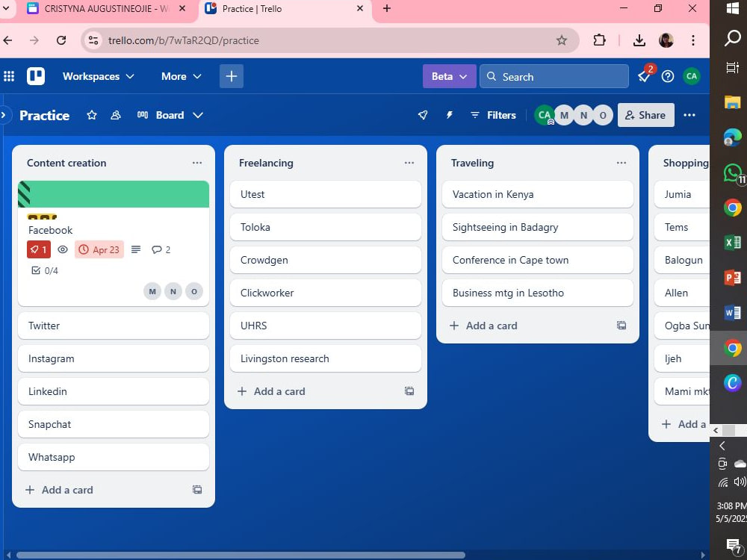This screenshot has width=747, height=560.
Task: Open the Trello app switcher grid
Action: [x=9, y=76]
